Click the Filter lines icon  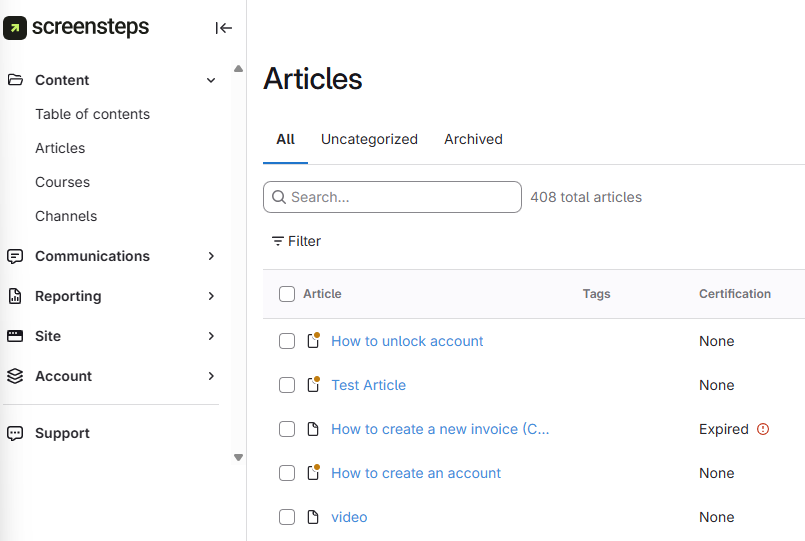click(278, 241)
